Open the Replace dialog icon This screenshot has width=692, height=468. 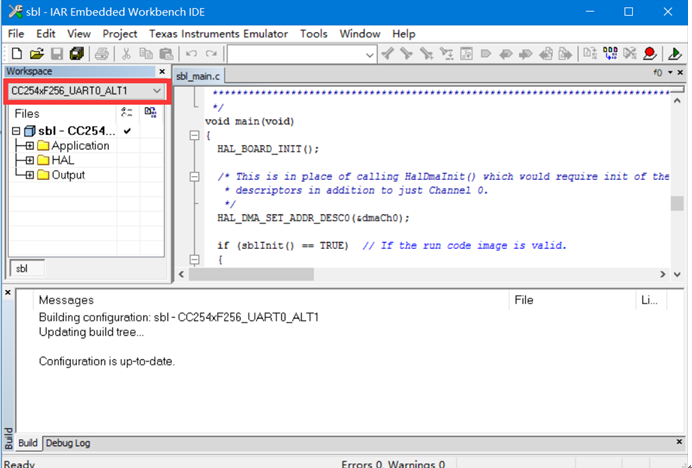point(446,54)
